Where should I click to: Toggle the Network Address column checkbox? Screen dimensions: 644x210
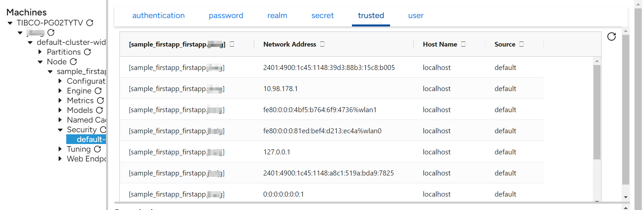pyautogui.click(x=322, y=44)
